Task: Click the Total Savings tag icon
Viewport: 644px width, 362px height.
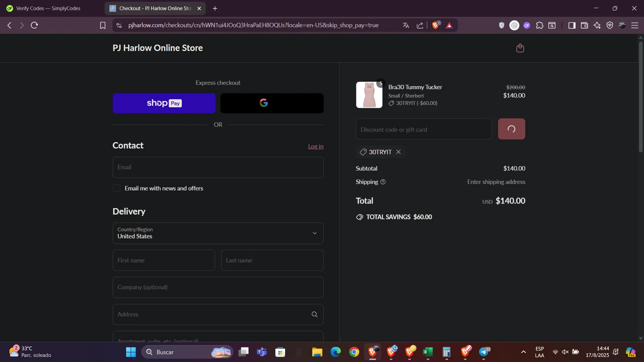Action: pos(359,217)
